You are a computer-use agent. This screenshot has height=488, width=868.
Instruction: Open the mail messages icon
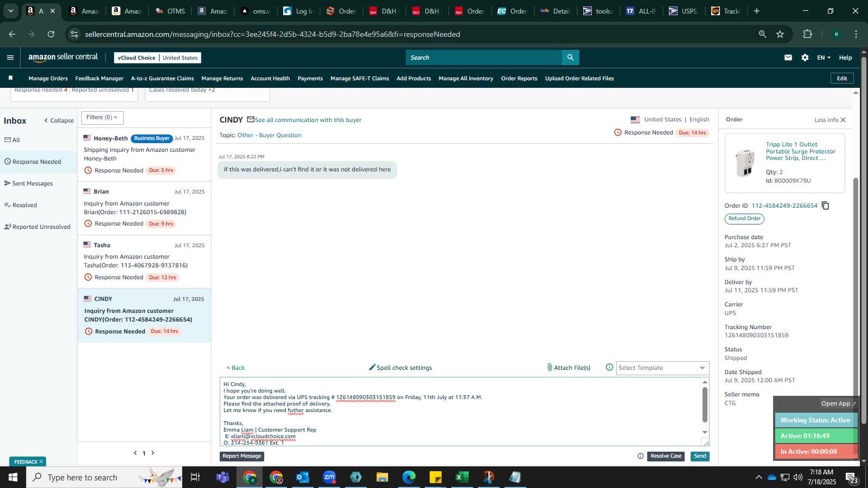point(788,57)
